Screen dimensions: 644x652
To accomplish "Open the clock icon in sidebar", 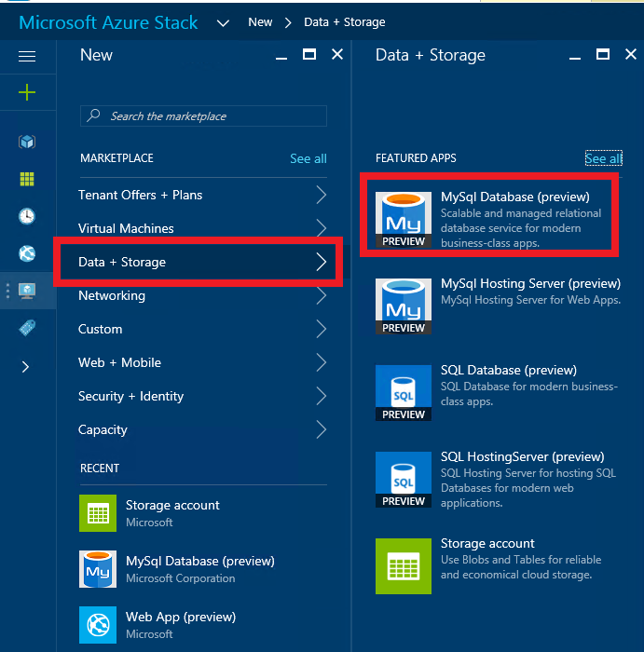I will coord(27,216).
